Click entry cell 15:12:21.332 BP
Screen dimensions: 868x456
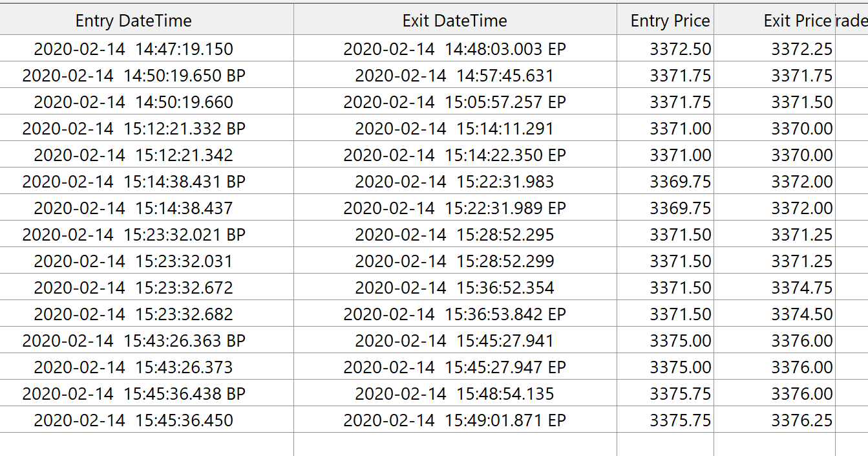[x=134, y=129]
